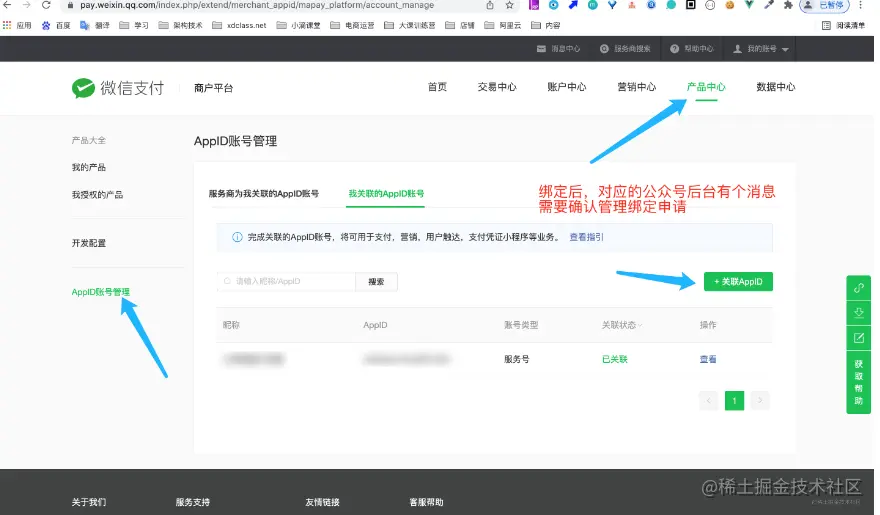880x515 pixels.
Task: Open 服务商搜索 in the top bar
Action: point(625,49)
